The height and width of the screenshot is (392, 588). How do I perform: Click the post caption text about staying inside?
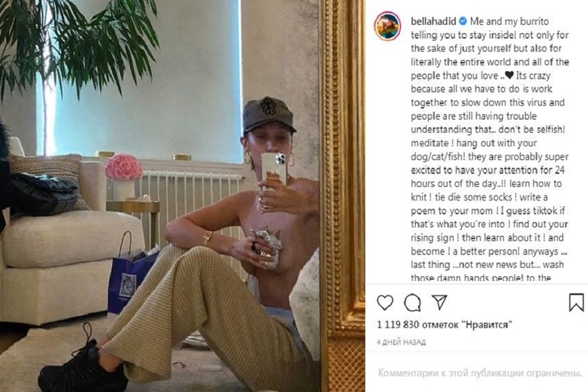pyautogui.click(x=490, y=150)
